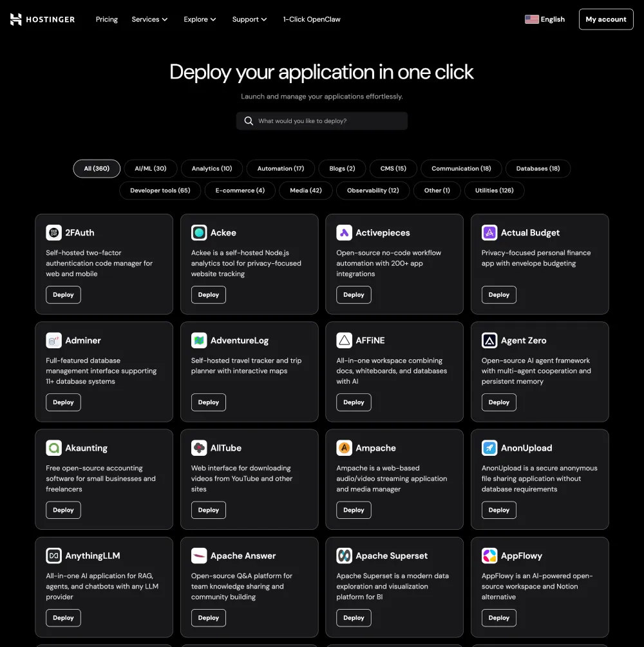This screenshot has height=647, width=644.
Task: Filter by Blogs (2) category
Action: coord(342,169)
